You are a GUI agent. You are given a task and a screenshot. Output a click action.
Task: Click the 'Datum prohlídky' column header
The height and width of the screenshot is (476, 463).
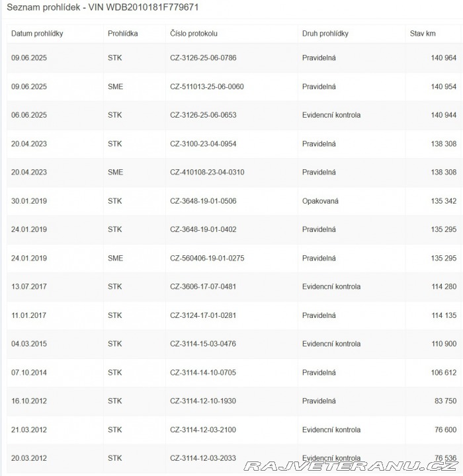pos(37,34)
